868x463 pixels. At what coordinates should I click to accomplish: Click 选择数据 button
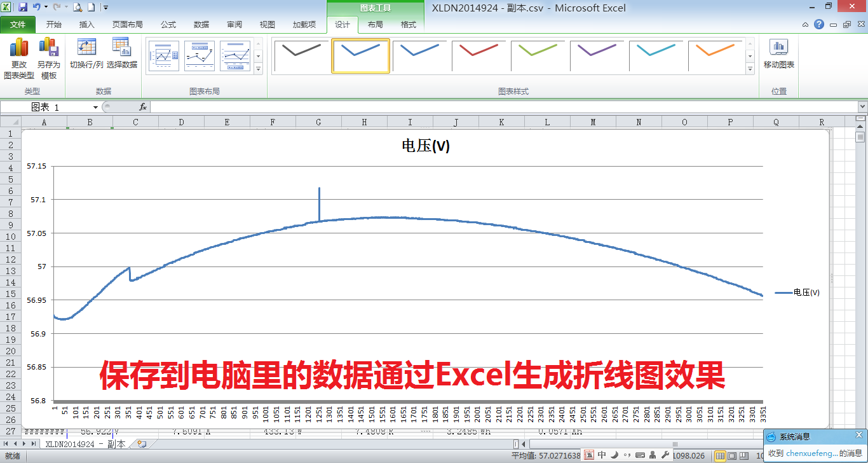click(122, 53)
